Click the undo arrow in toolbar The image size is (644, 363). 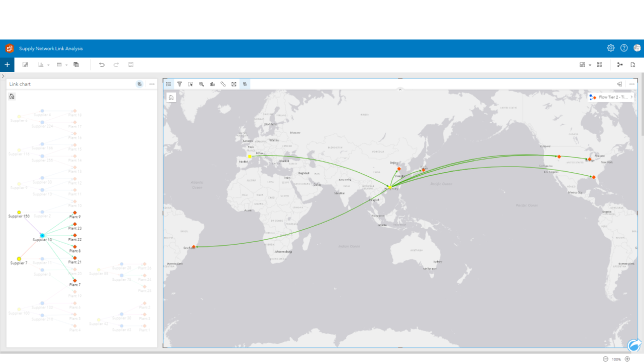[101, 64]
